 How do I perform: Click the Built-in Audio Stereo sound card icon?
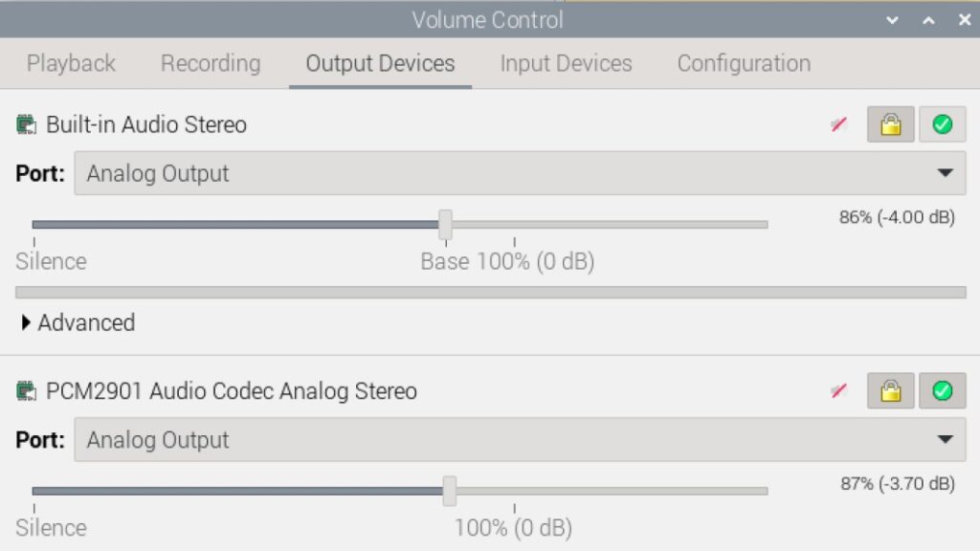(26, 124)
